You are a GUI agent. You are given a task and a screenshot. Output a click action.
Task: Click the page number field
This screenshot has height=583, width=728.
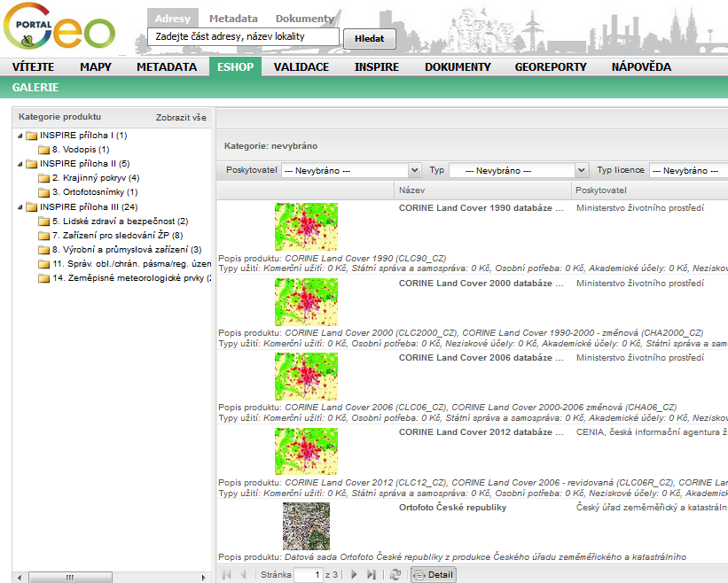click(309, 575)
